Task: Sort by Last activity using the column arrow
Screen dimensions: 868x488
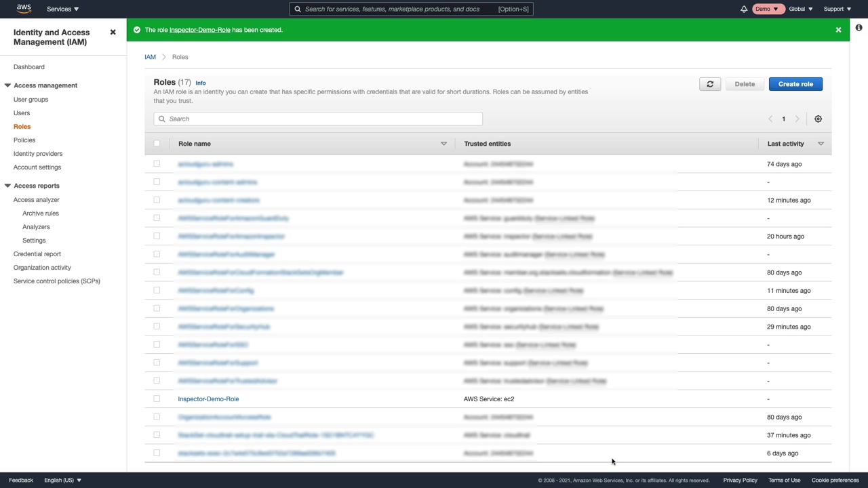Action: coord(821,144)
